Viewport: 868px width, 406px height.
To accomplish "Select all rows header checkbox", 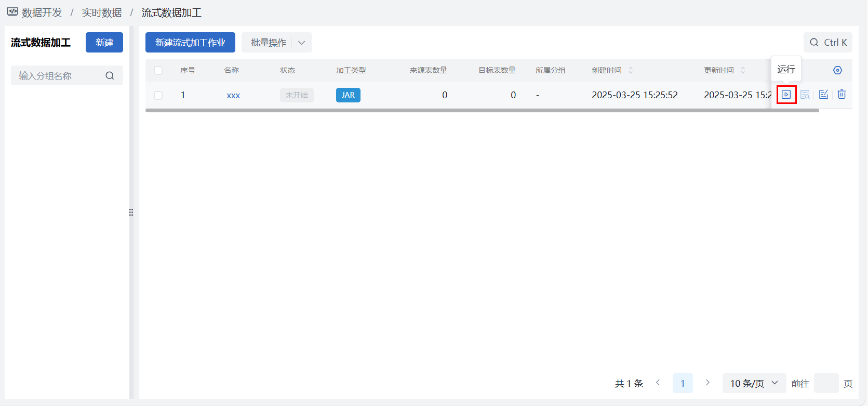I will pyautogui.click(x=158, y=71).
